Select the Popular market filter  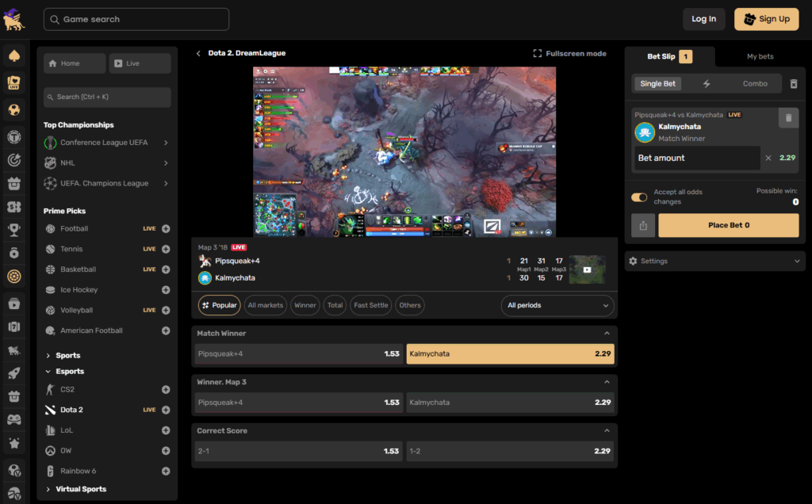coord(220,305)
